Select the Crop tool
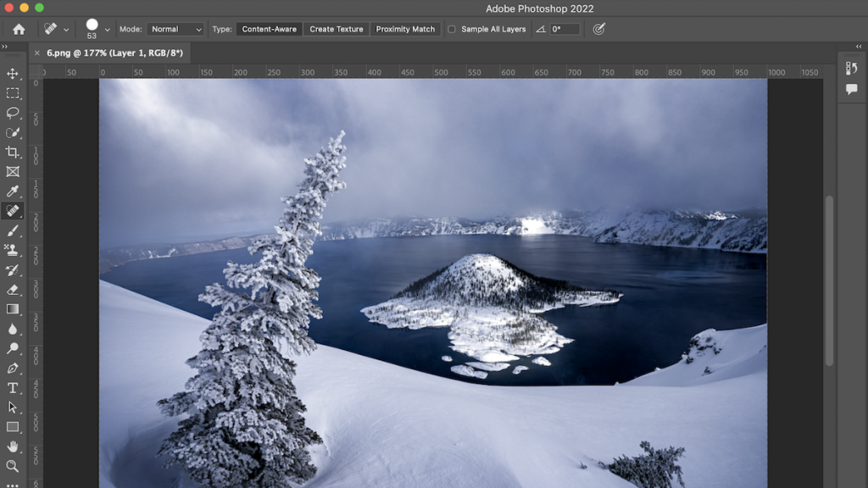Viewport: 868px width, 488px height. click(13, 152)
